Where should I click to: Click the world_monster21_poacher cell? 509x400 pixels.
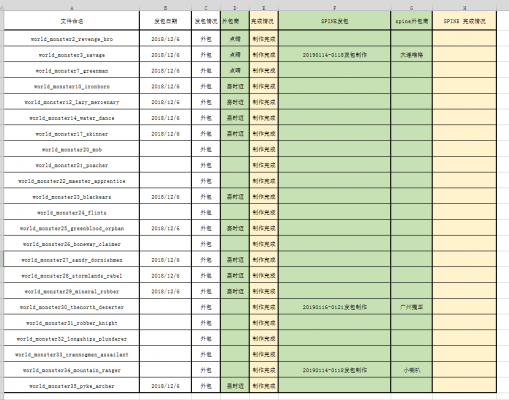click(72, 165)
